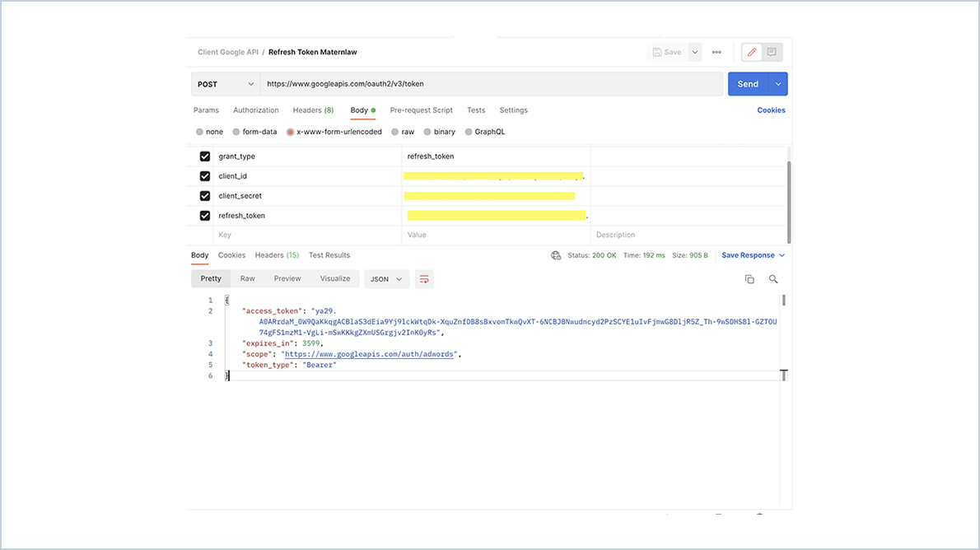Click the pencil edit icon top right
The image size is (980, 550).
click(751, 51)
